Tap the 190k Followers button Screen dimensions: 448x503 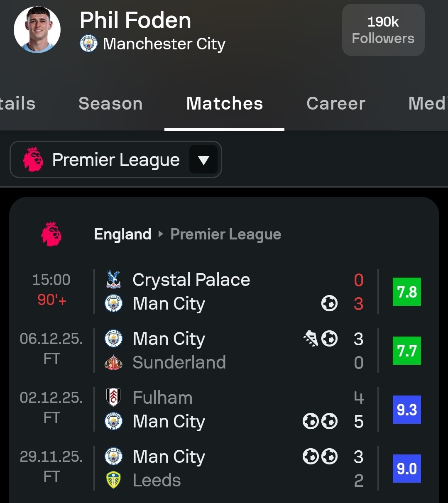coord(383,30)
